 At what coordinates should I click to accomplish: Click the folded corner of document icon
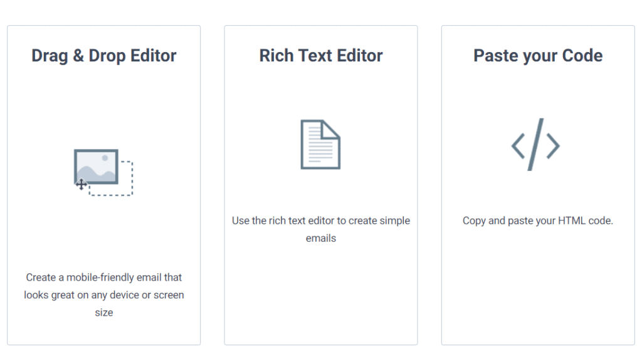tap(331, 129)
